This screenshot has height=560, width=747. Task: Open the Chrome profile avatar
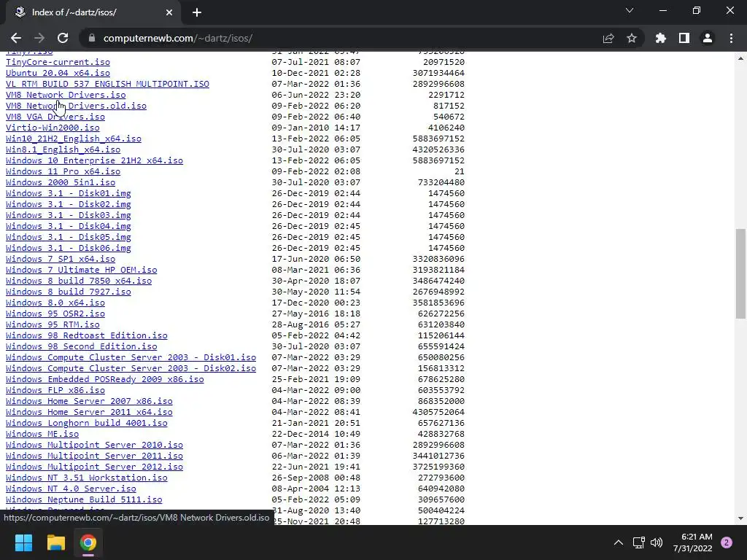pyautogui.click(x=708, y=38)
